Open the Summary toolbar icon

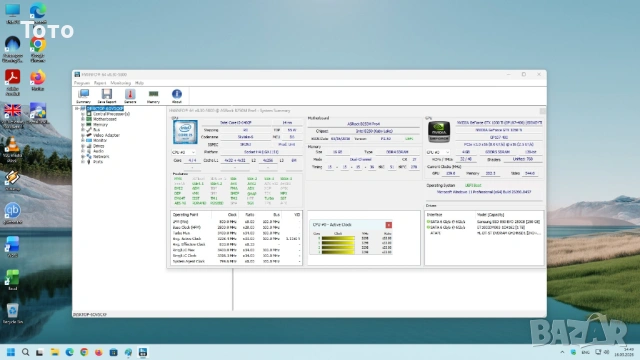tap(84, 96)
